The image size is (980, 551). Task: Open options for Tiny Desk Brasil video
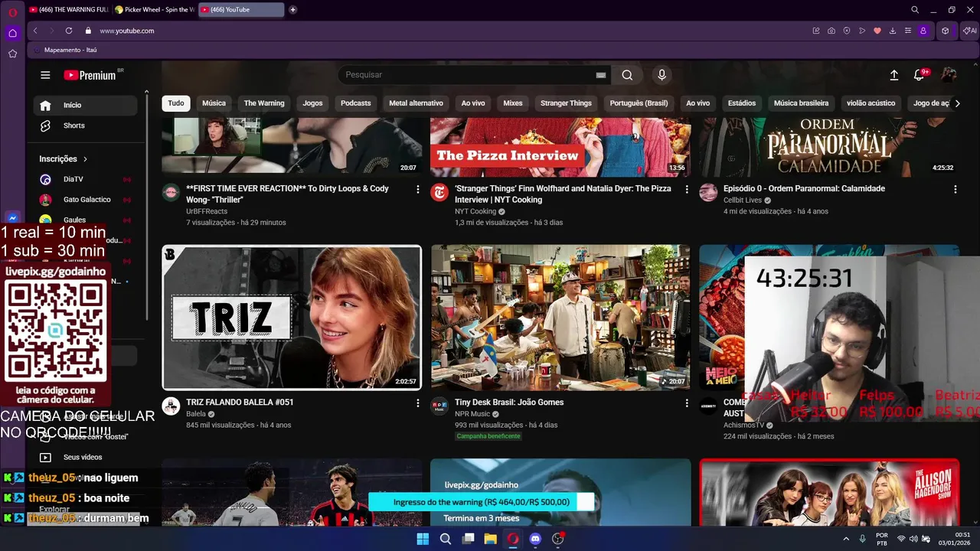click(686, 403)
